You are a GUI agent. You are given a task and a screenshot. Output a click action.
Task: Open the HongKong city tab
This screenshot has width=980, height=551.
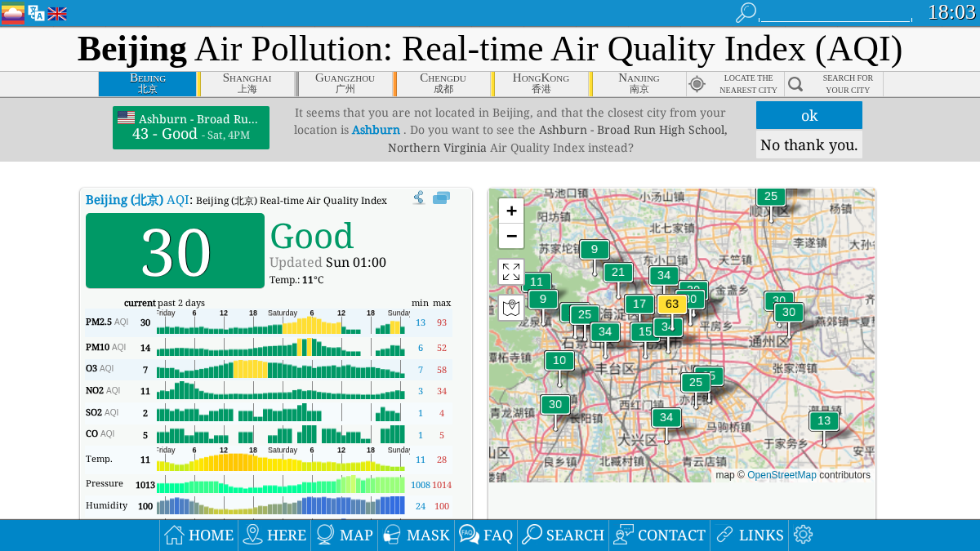(x=541, y=83)
